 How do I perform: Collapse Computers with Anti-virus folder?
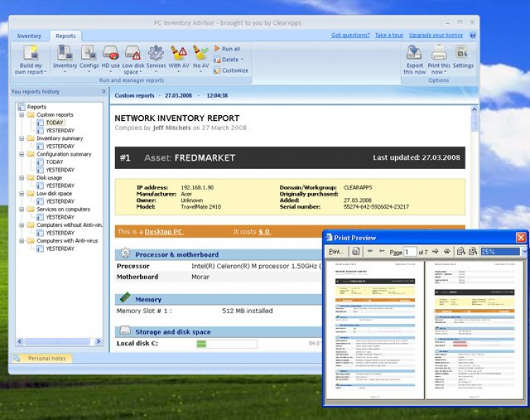tap(22, 241)
